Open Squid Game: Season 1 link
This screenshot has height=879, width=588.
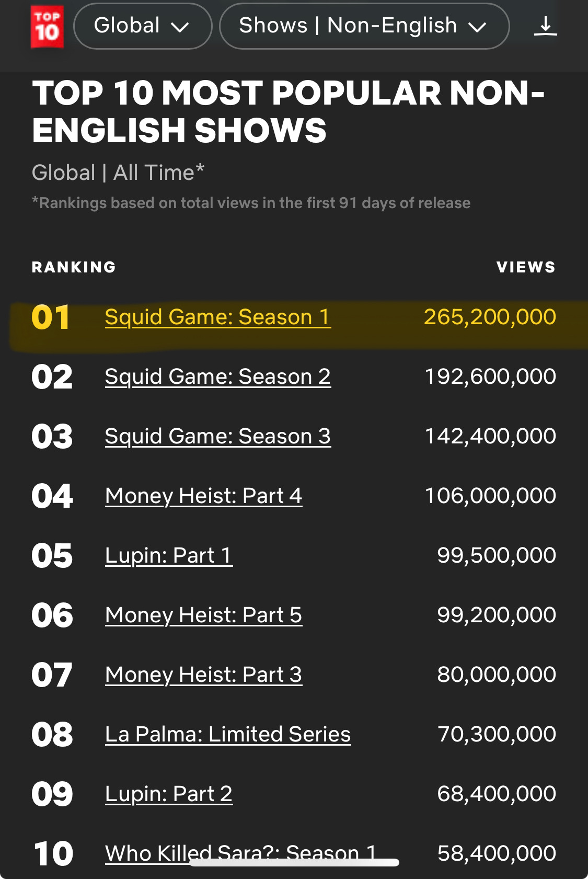(217, 317)
